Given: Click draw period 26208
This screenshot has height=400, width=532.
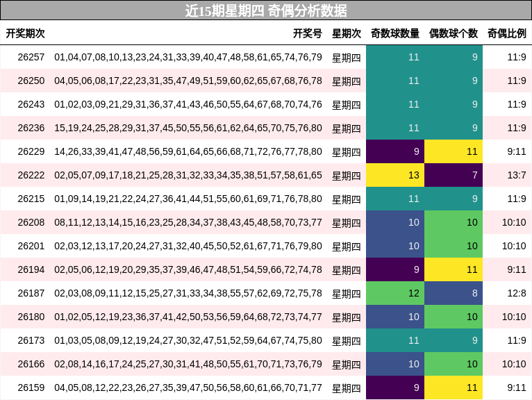Looking at the screenshot, I should (x=31, y=222).
